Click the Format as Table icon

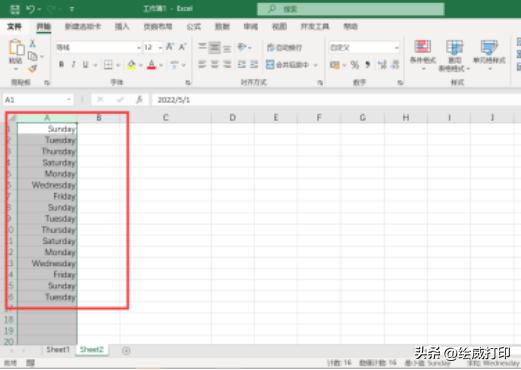[x=454, y=47]
